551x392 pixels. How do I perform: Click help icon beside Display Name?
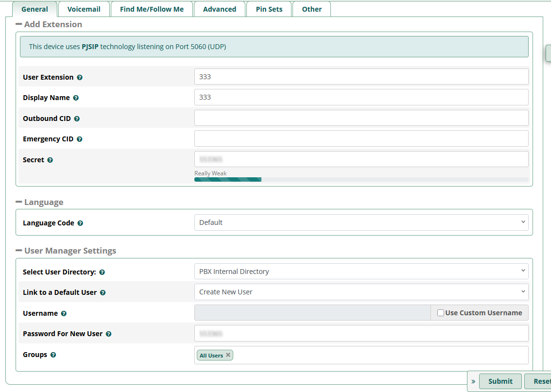tap(76, 98)
